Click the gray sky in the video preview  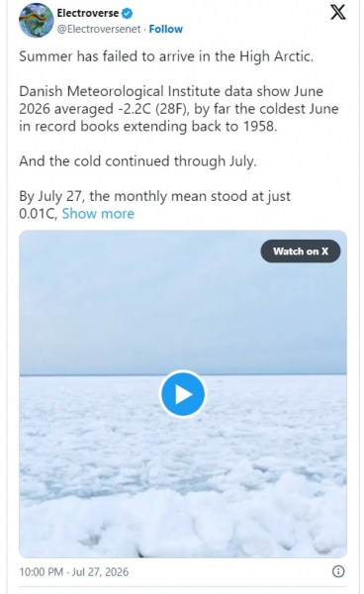point(183,322)
